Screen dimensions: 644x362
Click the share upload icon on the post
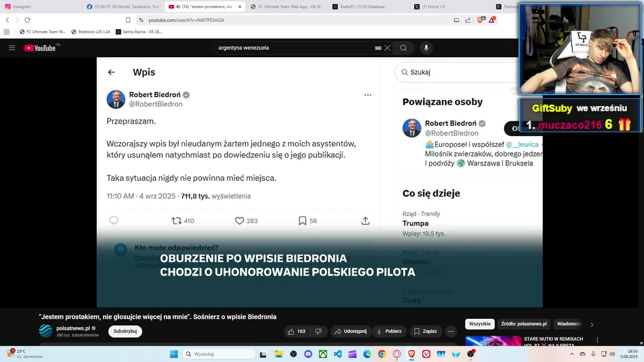click(x=366, y=221)
